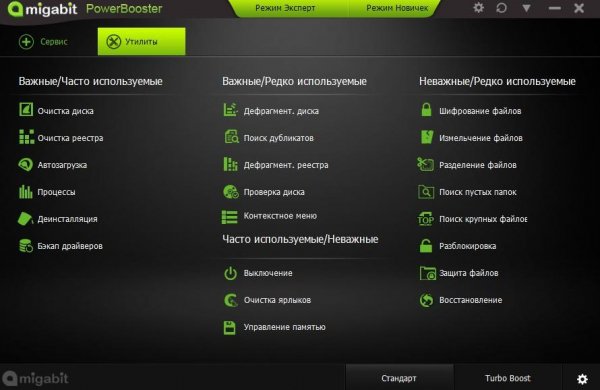This screenshot has height=390, width=600.
Task: Click the Защита файлов label
Action: (x=469, y=273)
